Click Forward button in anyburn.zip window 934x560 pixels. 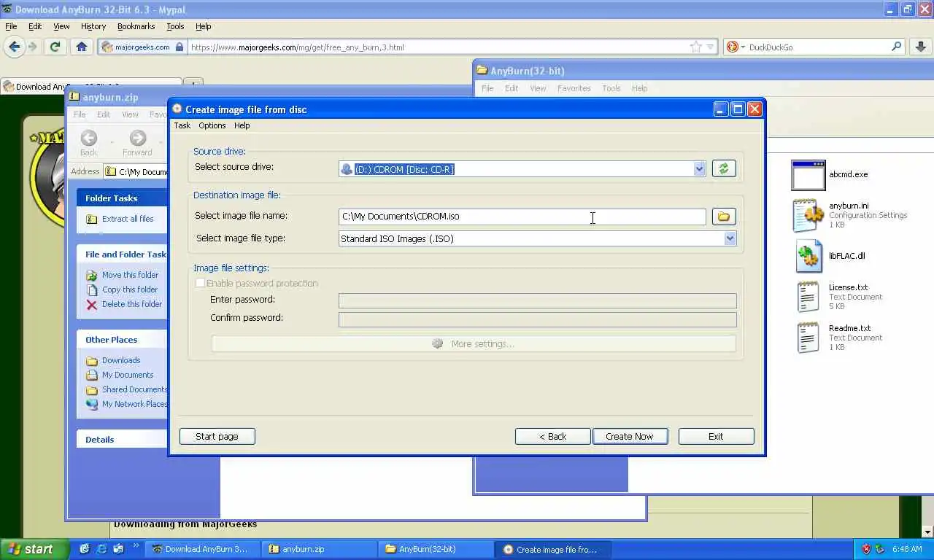coord(137,143)
